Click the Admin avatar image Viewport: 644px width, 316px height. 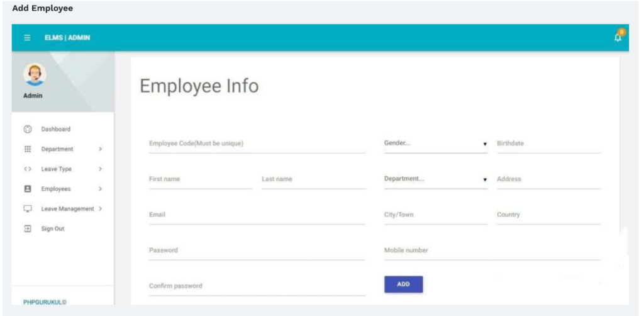click(x=35, y=74)
